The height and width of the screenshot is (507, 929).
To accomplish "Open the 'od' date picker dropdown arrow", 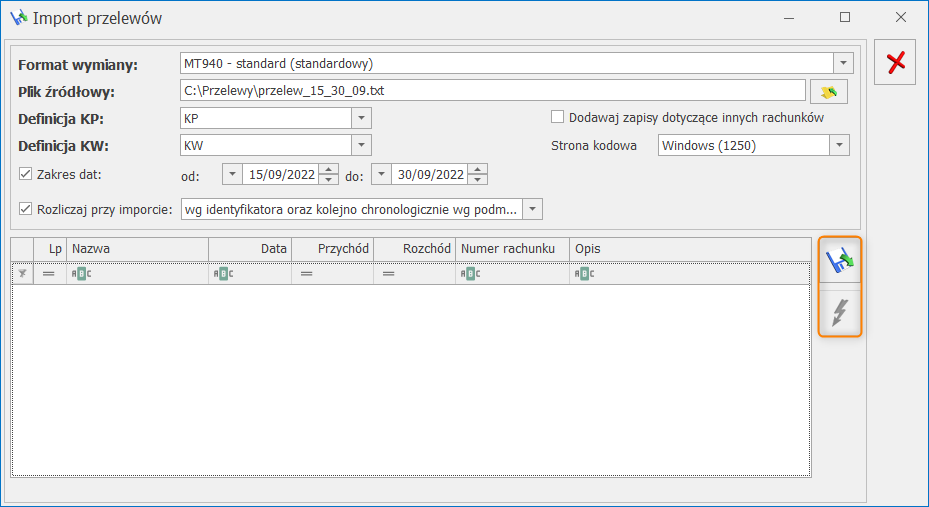I will (x=232, y=174).
